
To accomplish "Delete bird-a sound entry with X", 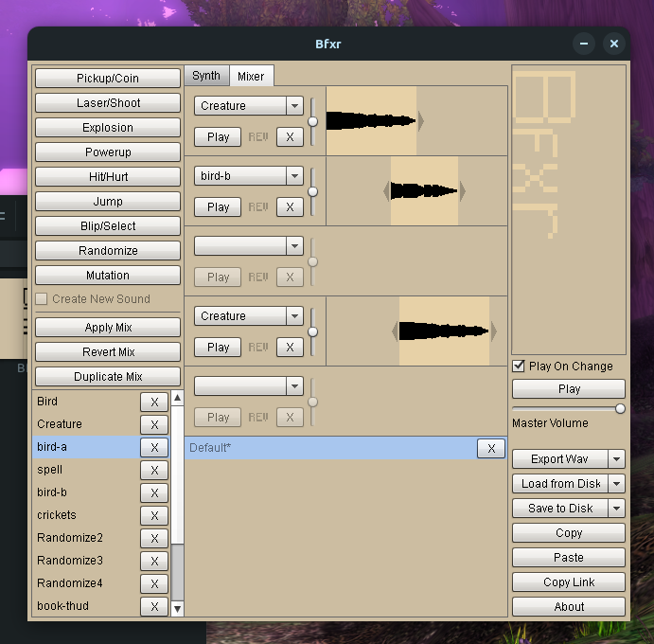I will click(154, 447).
